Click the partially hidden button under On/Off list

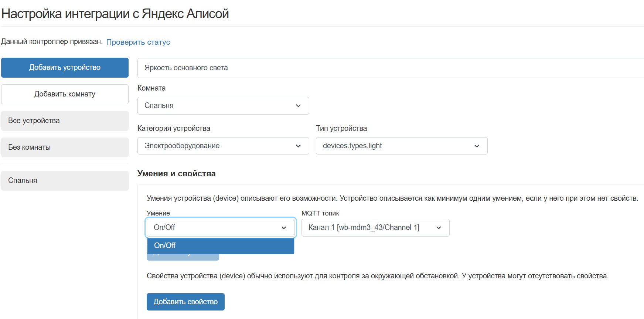click(183, 258)
